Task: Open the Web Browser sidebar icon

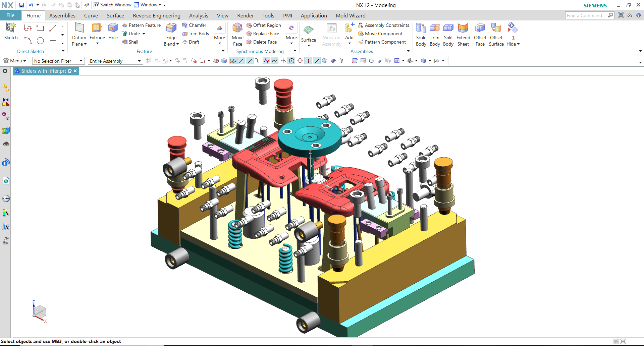Action: pyautogui.click(x=6, y=181)
